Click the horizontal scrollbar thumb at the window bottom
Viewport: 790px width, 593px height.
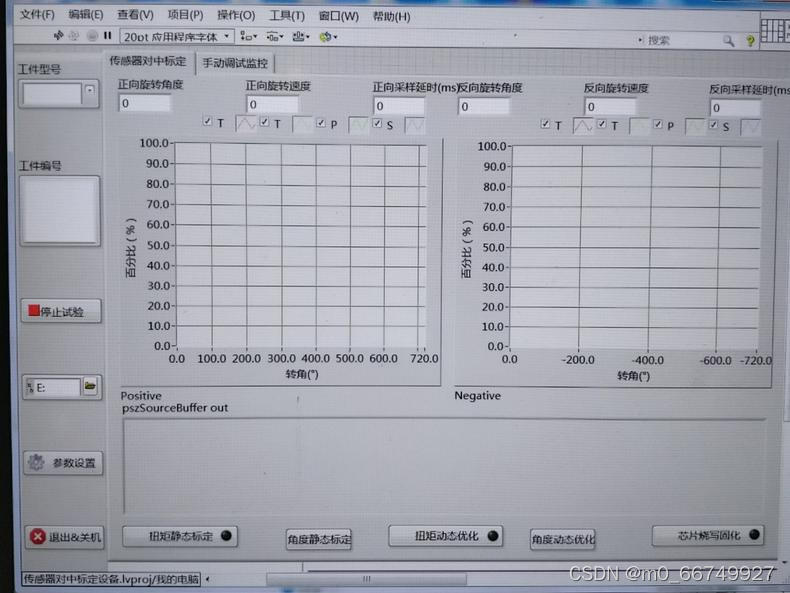click(367, 579)
